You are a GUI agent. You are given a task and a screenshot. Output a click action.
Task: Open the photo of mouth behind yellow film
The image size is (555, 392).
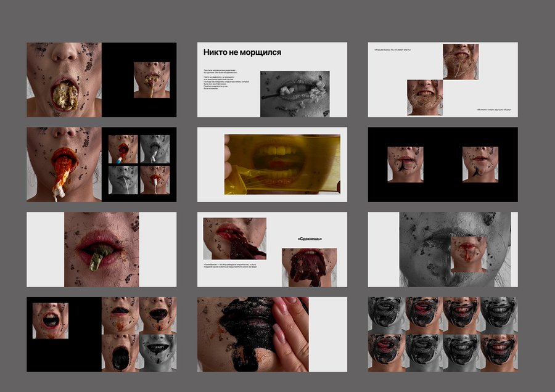tap(282, 165)
